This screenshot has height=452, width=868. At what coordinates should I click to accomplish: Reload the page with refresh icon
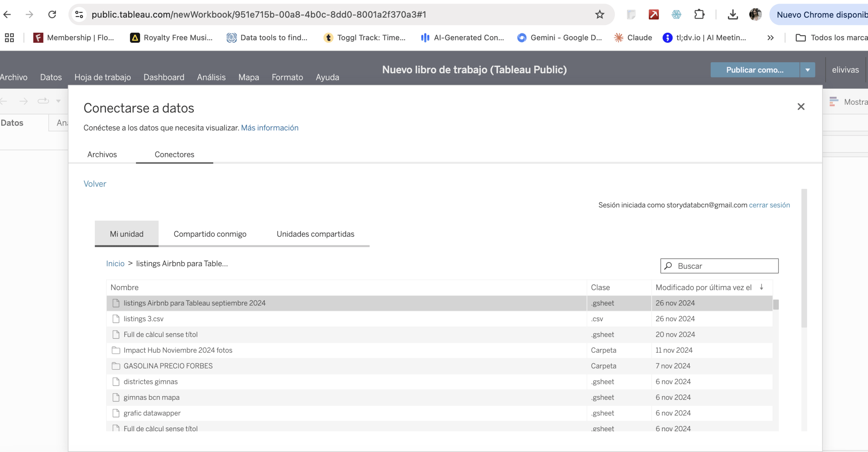click(52, 15)
